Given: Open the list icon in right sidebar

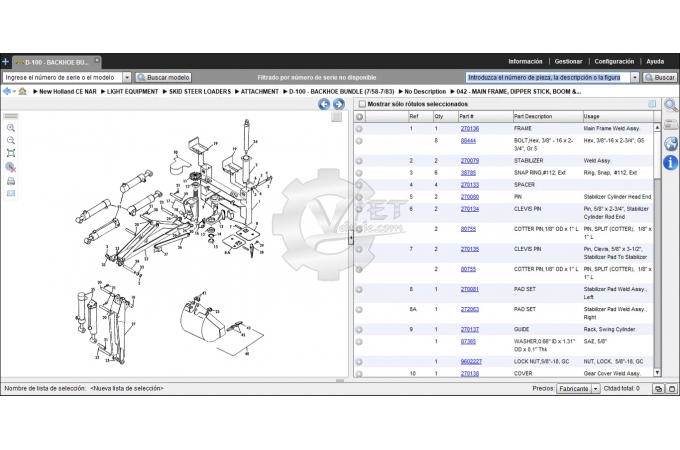Looking at the screenshot, I should click(x=670, y=124).
